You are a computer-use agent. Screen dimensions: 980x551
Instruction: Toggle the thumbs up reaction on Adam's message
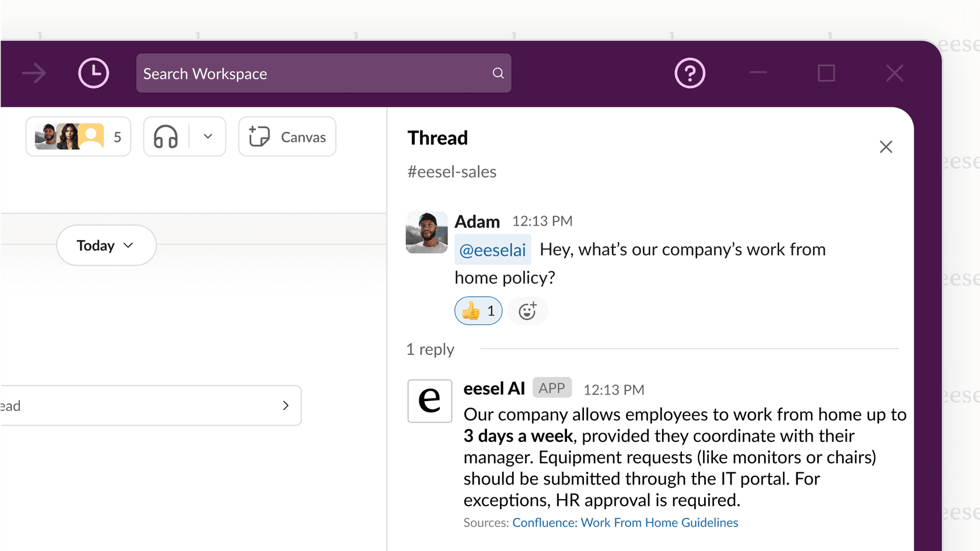478,311
